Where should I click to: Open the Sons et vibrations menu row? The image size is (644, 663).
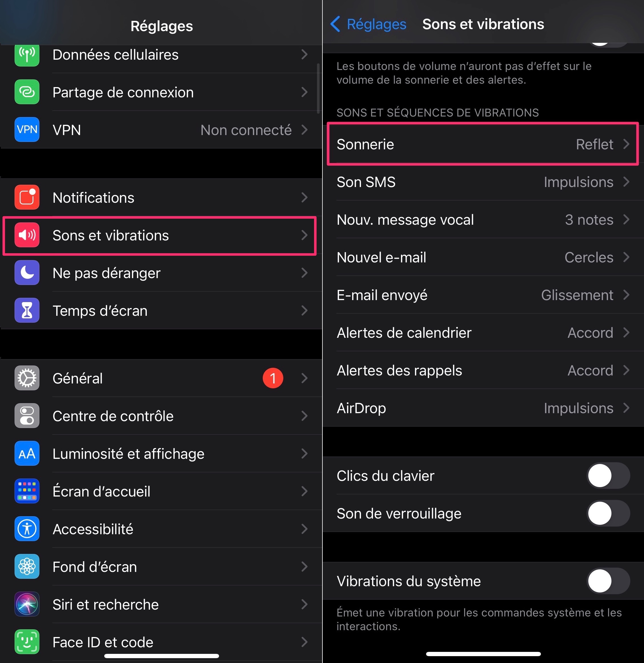(x=161, y=236)
